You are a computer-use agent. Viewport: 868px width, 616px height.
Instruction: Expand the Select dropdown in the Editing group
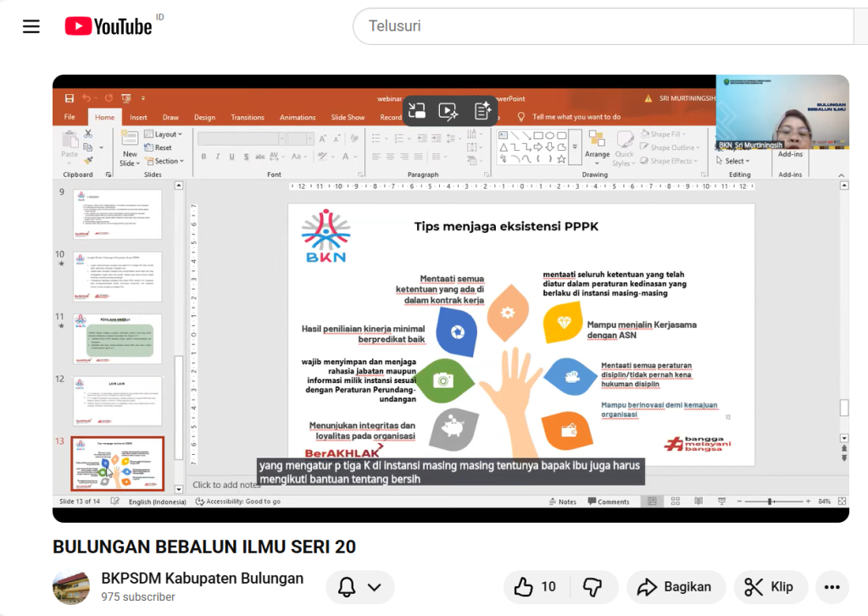734,161
